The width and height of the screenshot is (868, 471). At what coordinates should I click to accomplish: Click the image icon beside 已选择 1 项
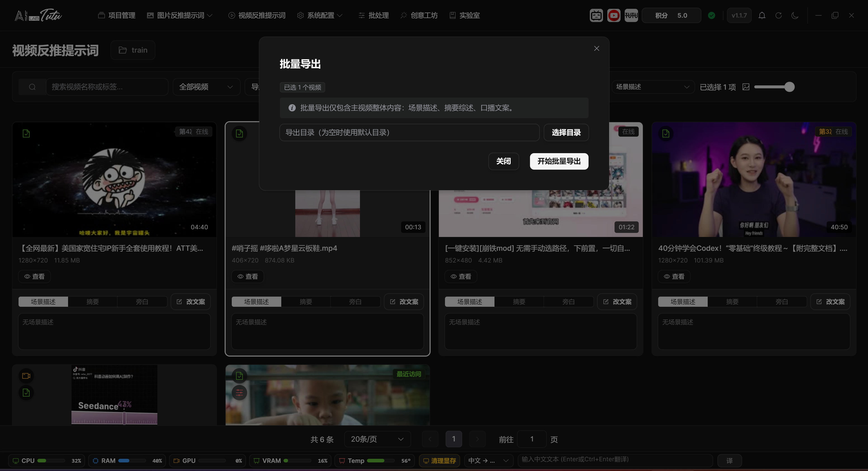[746, 87]
